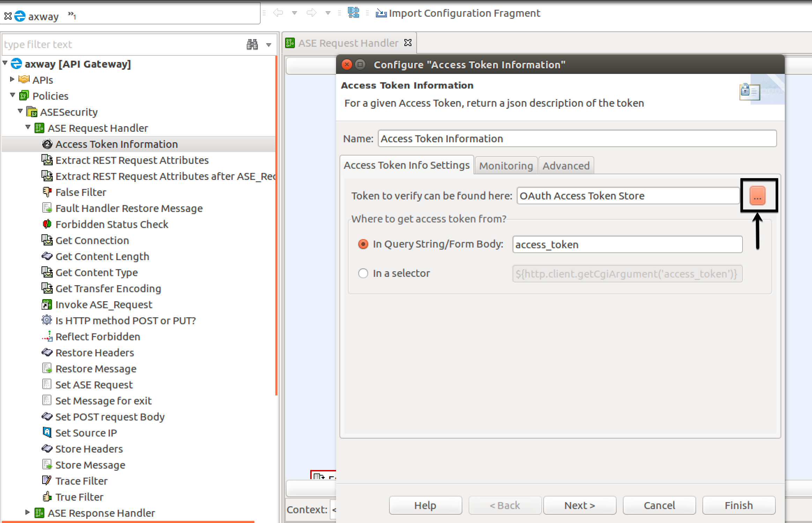Click the Extract REST Request Attributes icon
The width and height of the screenshot is (812, 523).
point(47,160)
